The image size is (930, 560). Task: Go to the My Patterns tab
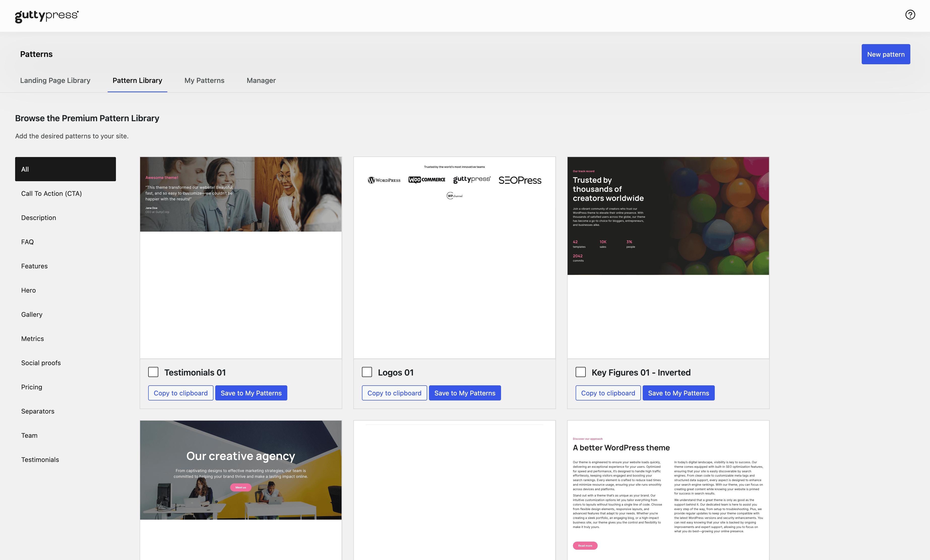click(x=204, y=80)
